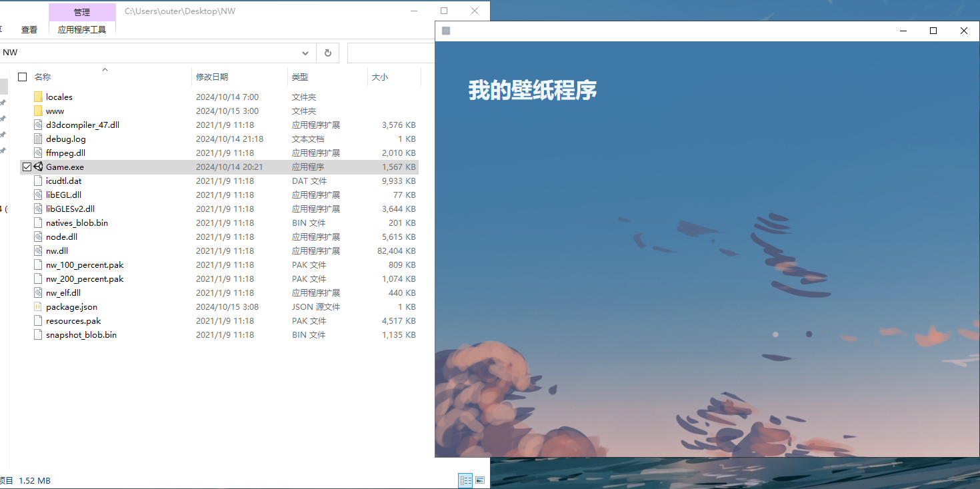Click the 2024/10/14 20:21 date cell
Screen dimensions: 980x489
pyautogui.click(x=229, y=167)
